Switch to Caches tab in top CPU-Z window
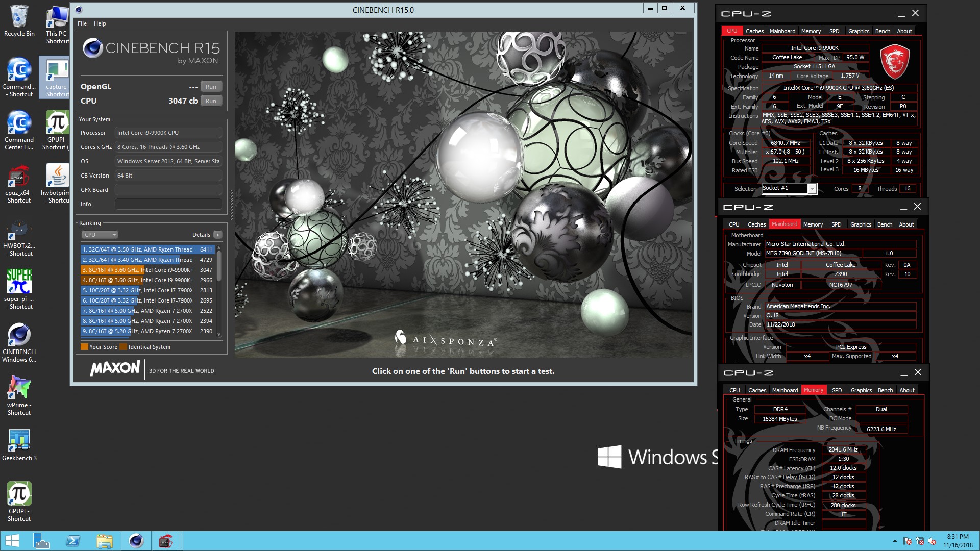Screen dimensions: 980x551 tap(754, 31)
